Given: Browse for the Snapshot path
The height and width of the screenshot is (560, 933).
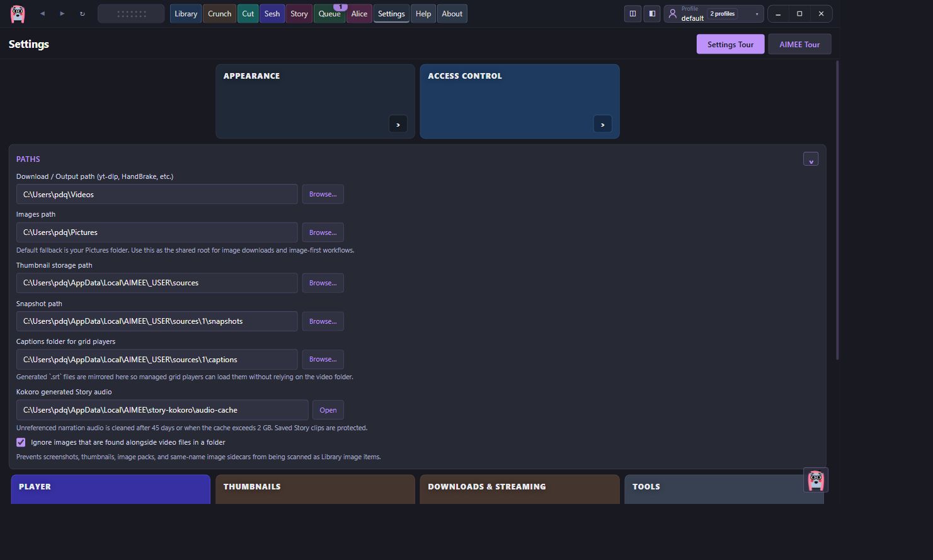Looking at the screenshot, I should click(x=323, y=321).
